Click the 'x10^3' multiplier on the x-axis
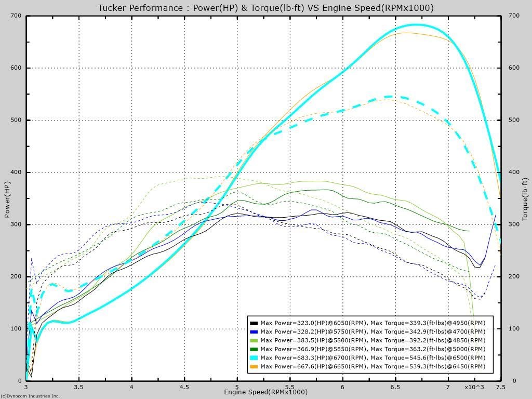The width and height of the screenshot is (532, 399). pos(474,387)
